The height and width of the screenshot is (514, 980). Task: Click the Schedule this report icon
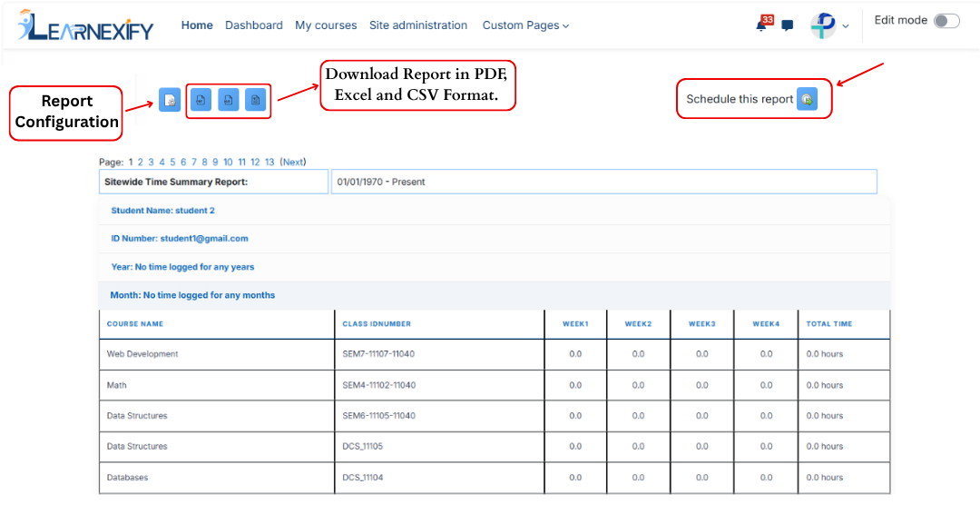click(807, 99)
